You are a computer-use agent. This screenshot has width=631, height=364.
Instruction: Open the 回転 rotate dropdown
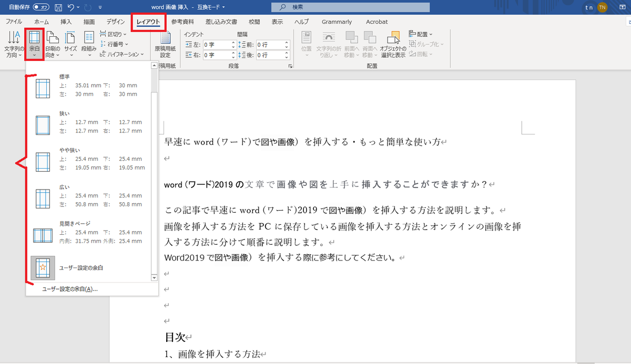coord(421,54)
